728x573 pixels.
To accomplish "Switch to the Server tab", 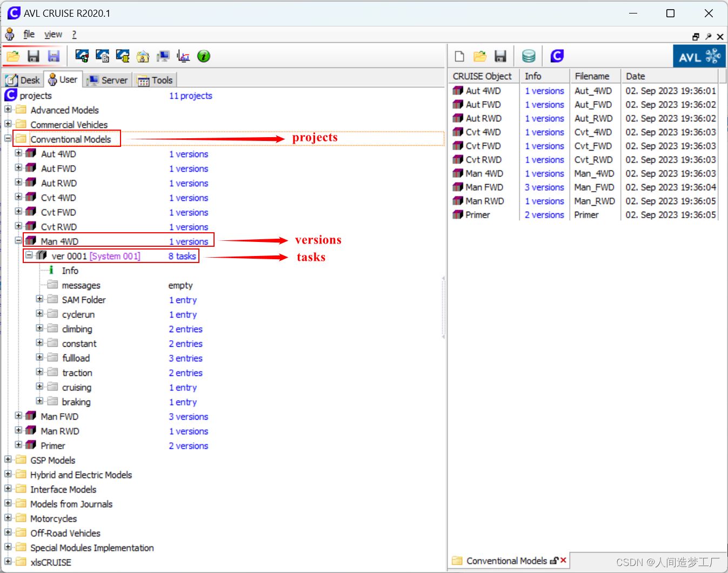I will (x=108, y=80).
